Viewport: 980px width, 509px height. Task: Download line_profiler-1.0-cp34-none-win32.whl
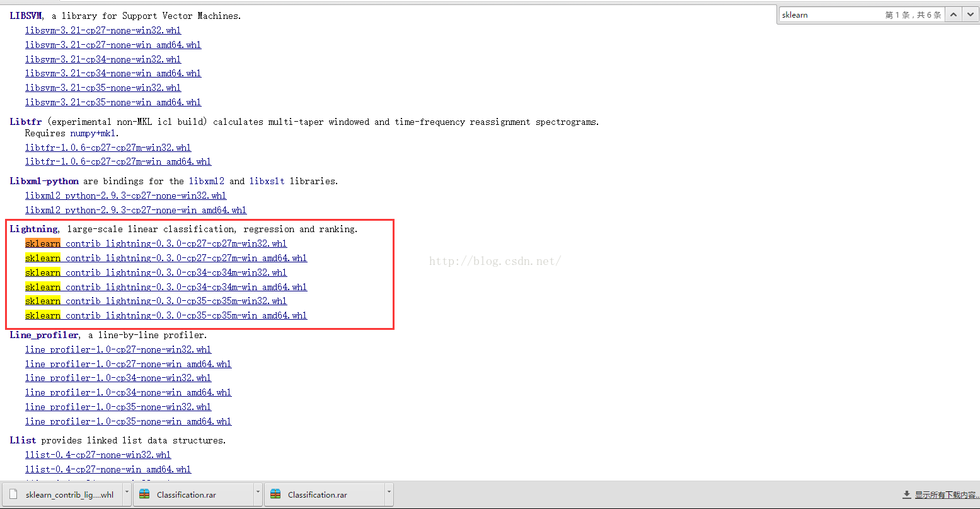118,378
